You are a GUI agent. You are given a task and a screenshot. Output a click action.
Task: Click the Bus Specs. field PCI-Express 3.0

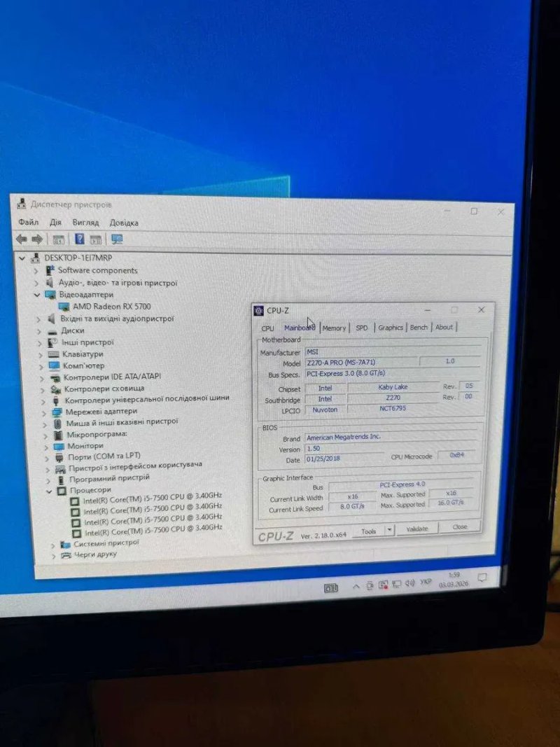393,374
